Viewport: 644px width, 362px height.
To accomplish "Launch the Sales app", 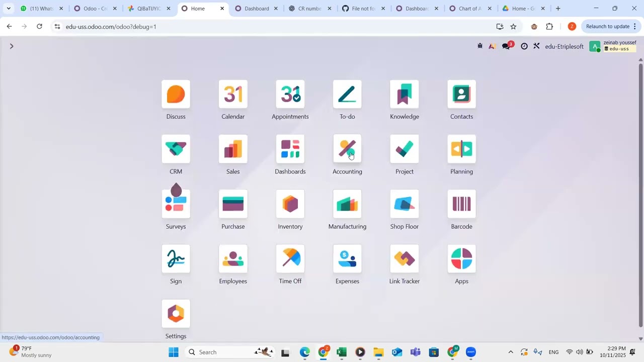I will point(233,149).
